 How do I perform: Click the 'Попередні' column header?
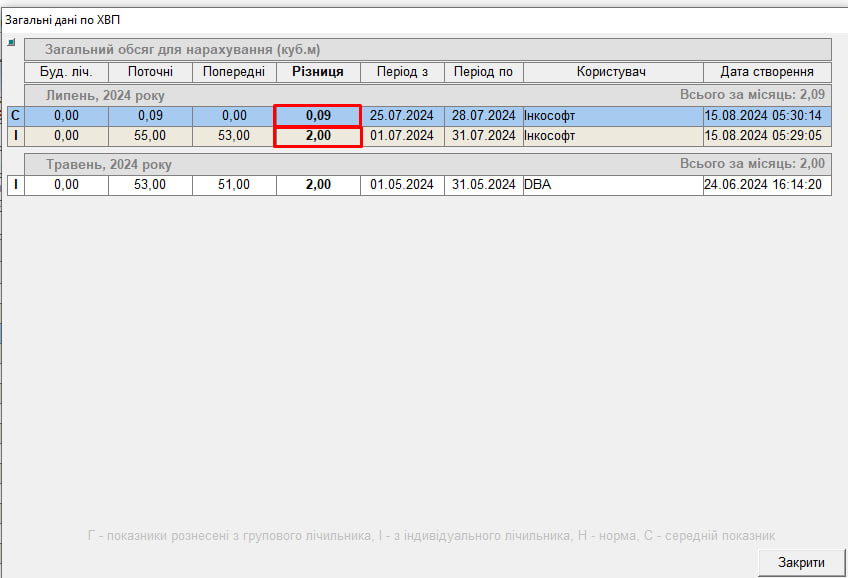pos(234,72)
